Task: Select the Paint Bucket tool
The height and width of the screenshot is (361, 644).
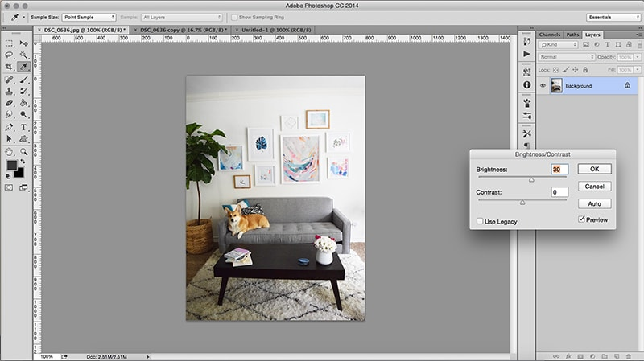Action: [x=23, y=103]
